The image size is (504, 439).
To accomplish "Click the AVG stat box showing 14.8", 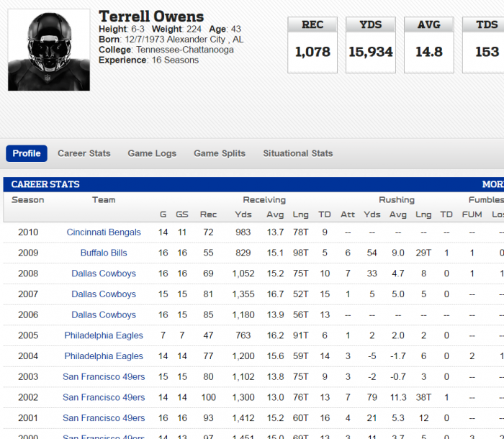I will coord(429,45).
